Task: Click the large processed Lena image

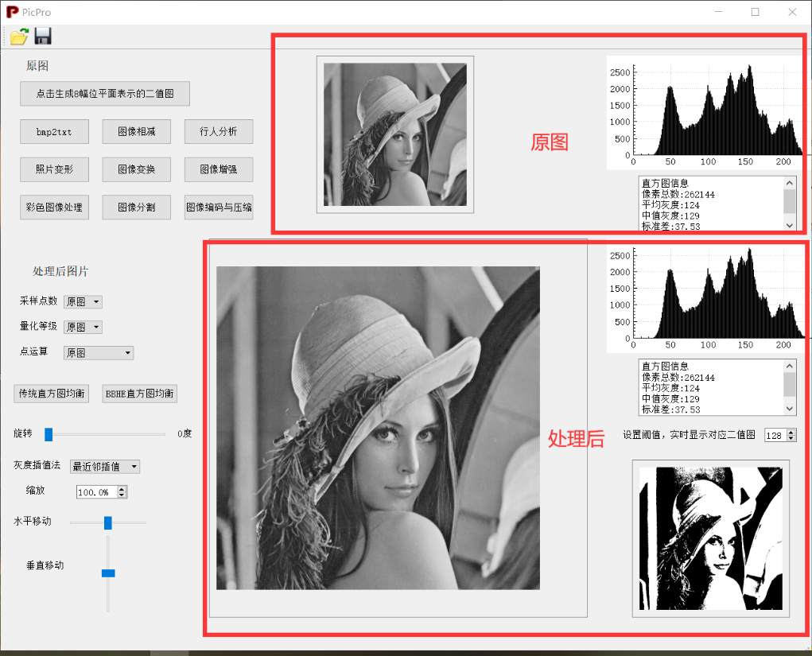Action: [x=378, y=428]
